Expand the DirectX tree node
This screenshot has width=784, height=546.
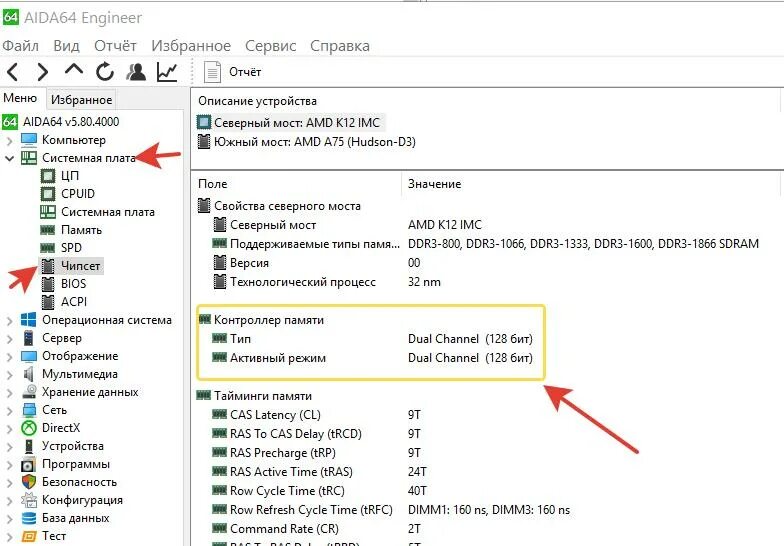point(10,428)
